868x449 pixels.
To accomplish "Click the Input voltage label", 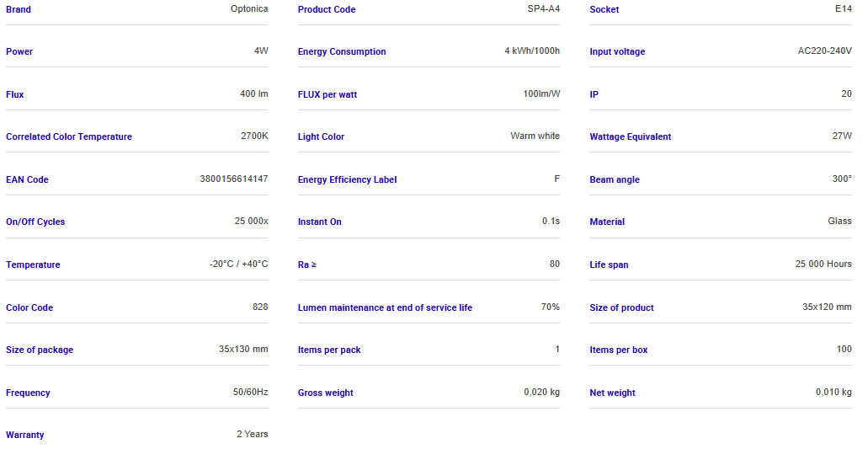I will coord(617,51).
